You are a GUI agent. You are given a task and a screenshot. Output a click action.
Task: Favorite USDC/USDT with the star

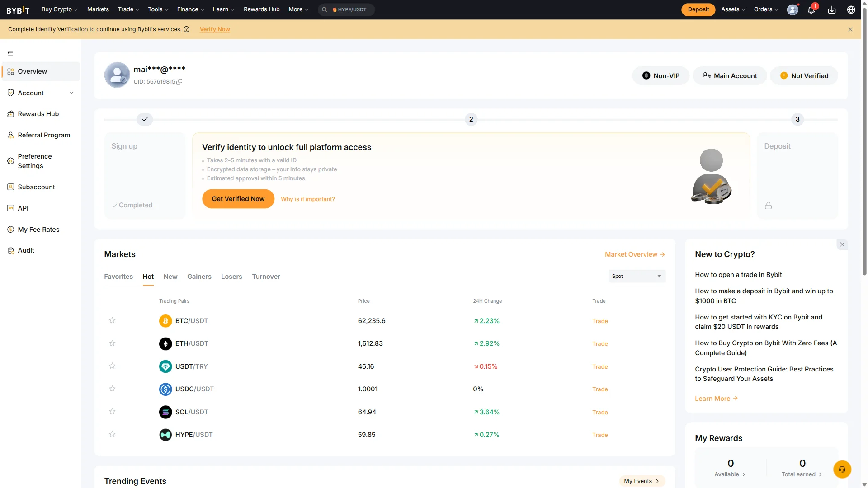tap(113, 389)
